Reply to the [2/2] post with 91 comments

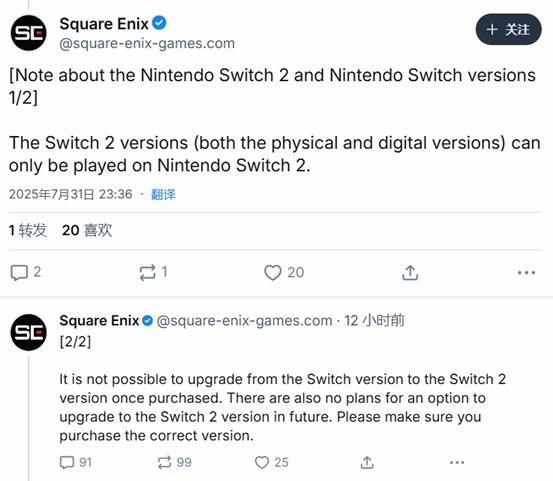[x=67, y=462]
